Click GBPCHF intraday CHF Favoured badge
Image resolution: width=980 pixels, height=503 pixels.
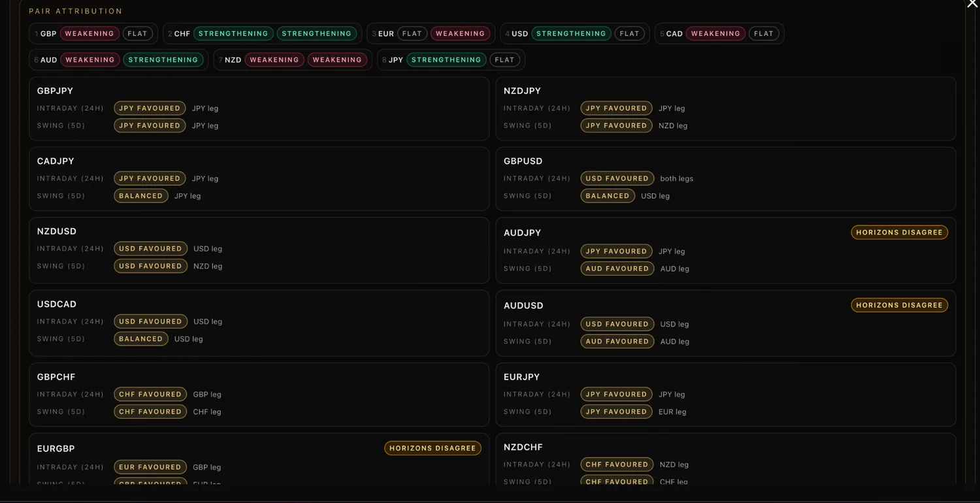click(x=150, y=394)
